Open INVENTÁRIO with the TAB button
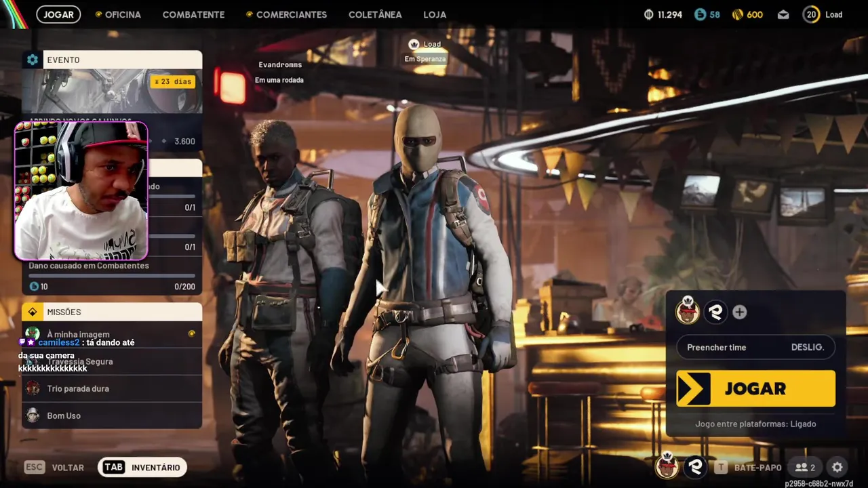 (142, 467)
